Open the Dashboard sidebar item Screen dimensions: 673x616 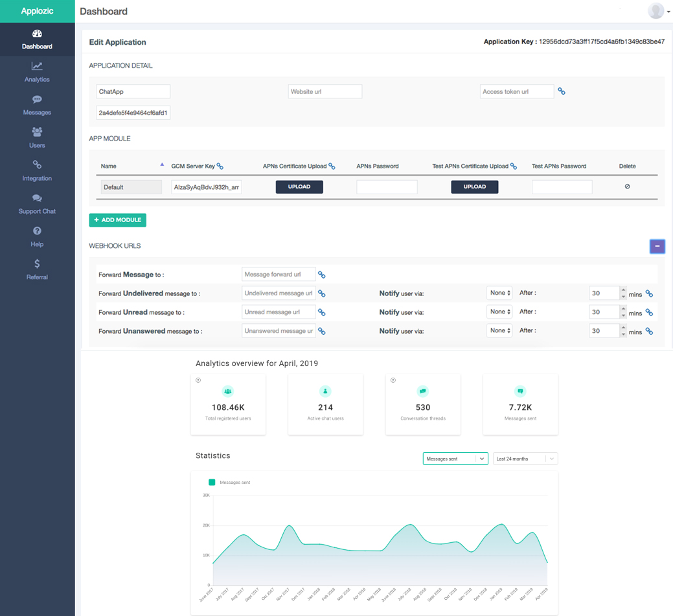pyautogui.click(x=37, y=40)
